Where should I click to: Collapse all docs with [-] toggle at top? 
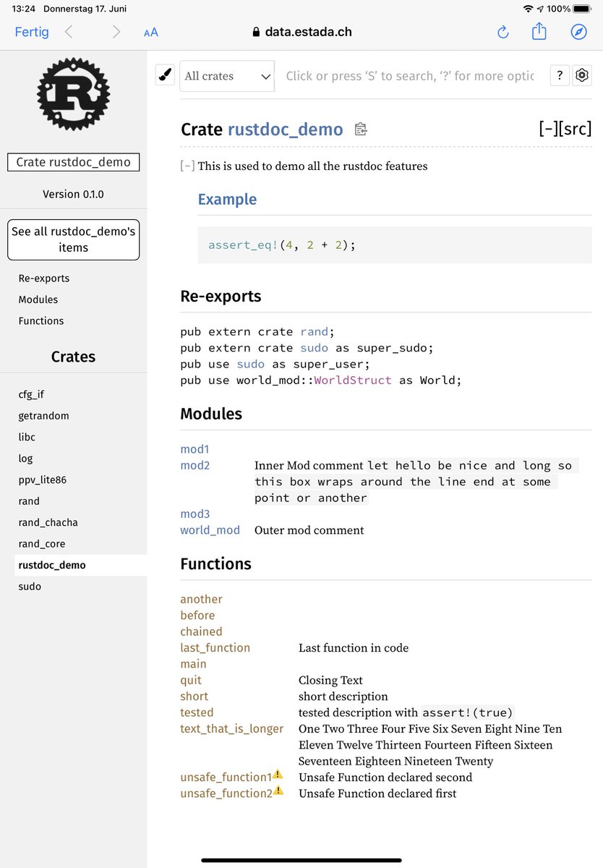point(549,129)
